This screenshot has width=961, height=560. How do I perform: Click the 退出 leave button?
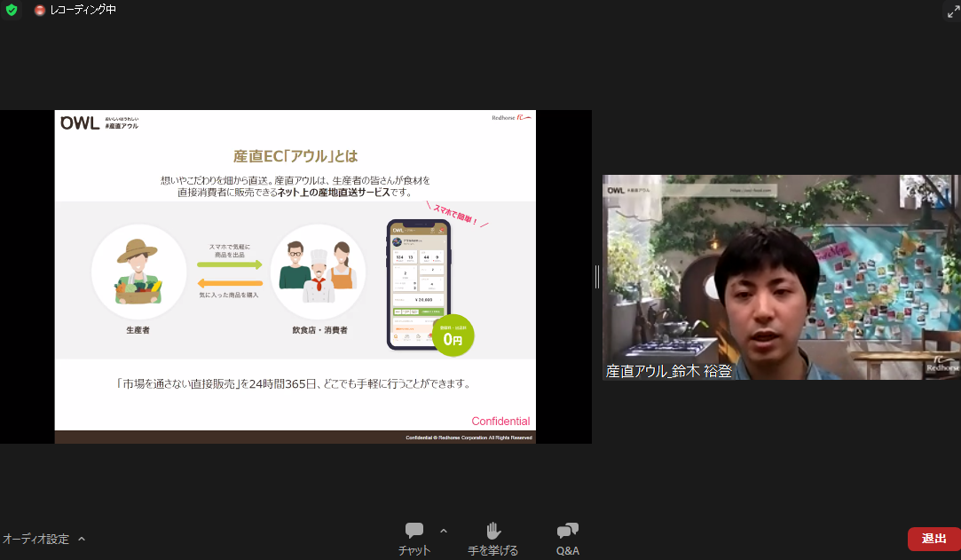934,539
